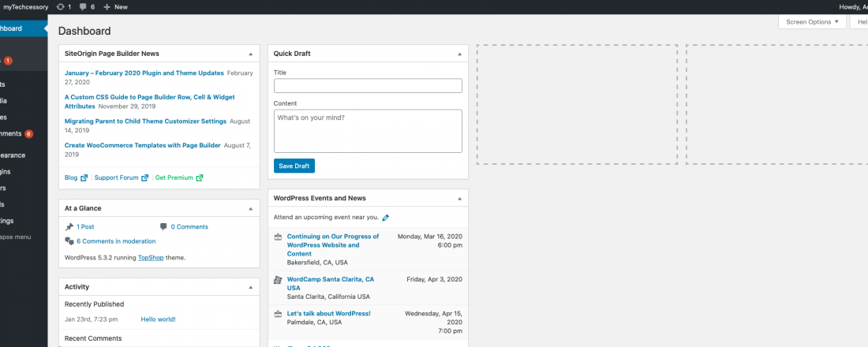Open January – February 2020 Plugin and Theme Updates
This screenshot has width=868, height=347.
[x=144, y=73]
